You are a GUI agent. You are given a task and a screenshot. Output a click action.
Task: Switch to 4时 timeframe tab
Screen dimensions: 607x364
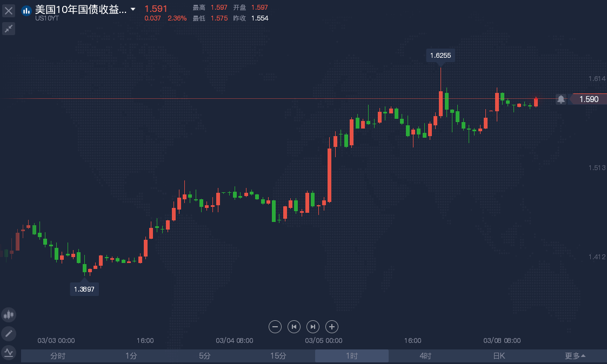tap(425, 356)
